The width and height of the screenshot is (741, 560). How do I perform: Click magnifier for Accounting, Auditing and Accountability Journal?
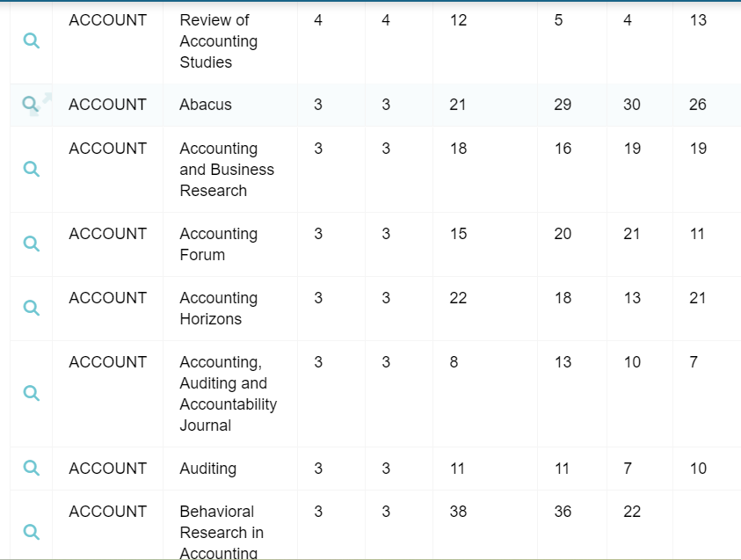(x=31, y=393)
